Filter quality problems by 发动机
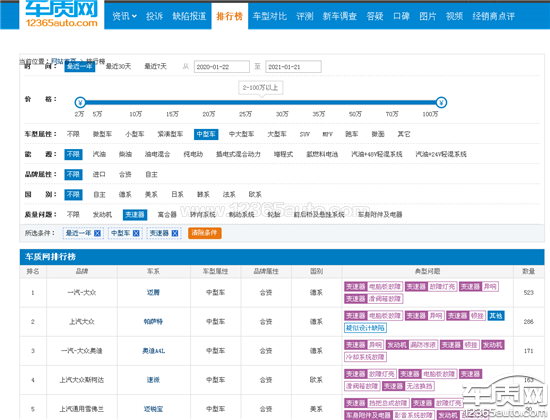This screenshot has width=550, height=420. 102,214
